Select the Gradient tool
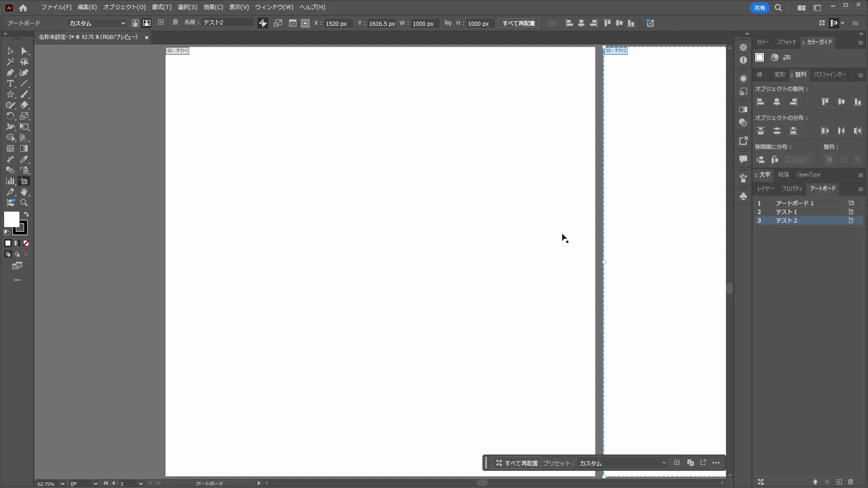The width and height of the screenshot is (868, 488). coord(24,149)
